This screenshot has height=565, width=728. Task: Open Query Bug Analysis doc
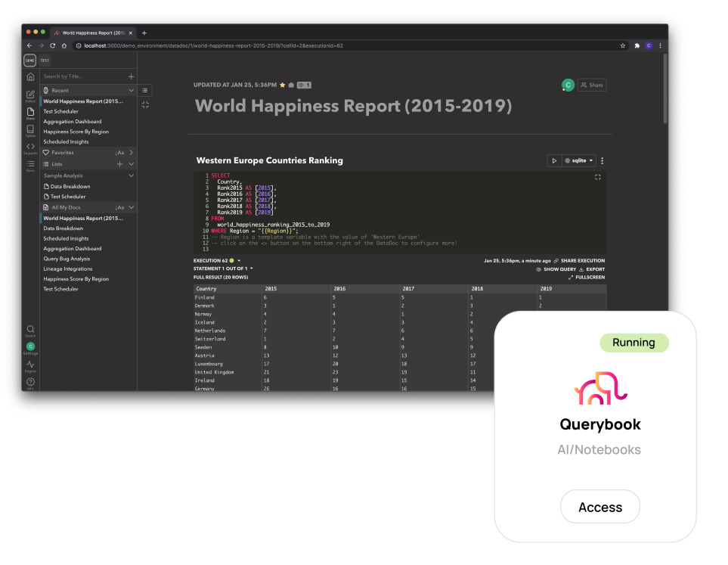tap(67, 259)
